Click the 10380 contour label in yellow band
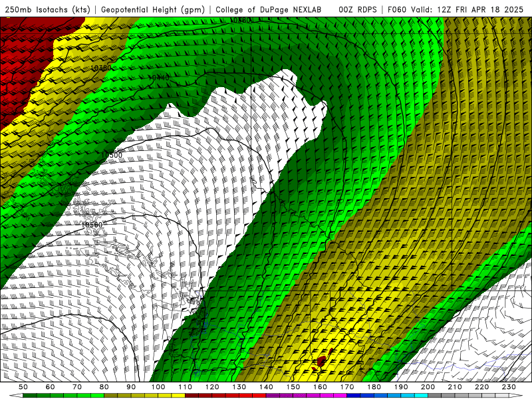Image resolution: width=532 pixels, height=399 pixels. pos(101,68)
